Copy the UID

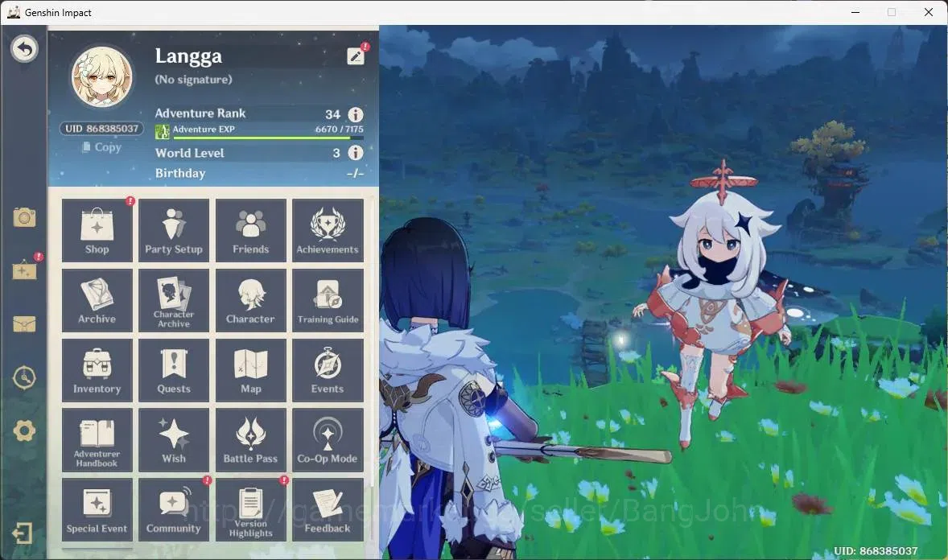(x=101, y=147)
